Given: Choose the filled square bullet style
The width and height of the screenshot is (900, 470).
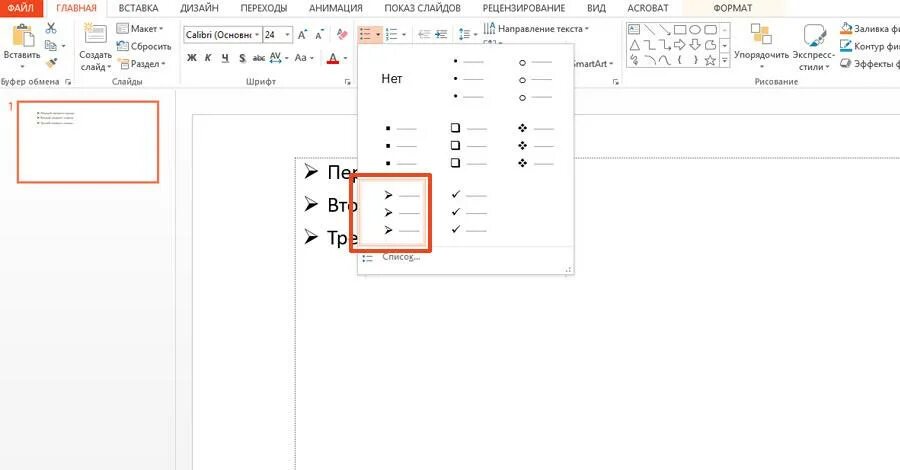Looking at the screenshot, I should [401, 146].
